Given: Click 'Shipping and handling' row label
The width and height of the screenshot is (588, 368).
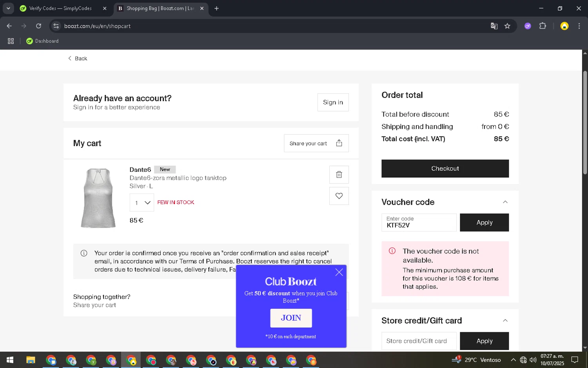Looking at the screenshot, I should coord(417,127).
